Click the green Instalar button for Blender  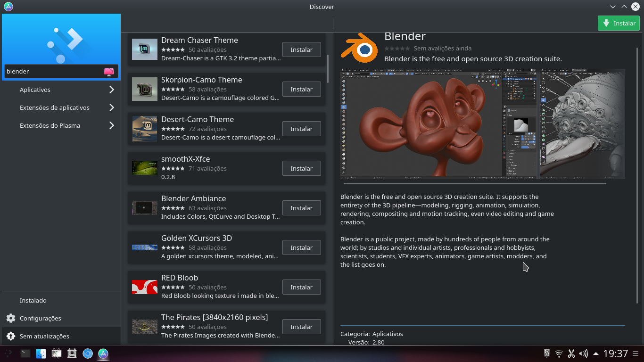[x=619, y=23]
